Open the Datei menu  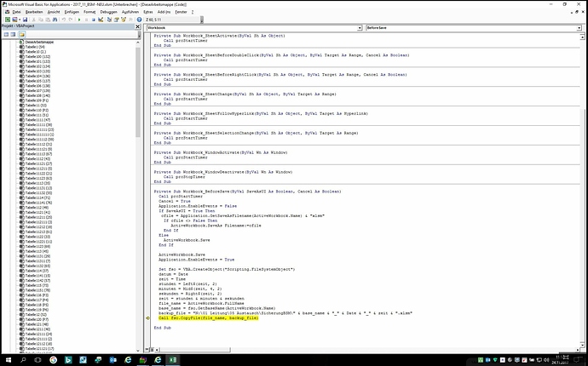coord(16,12)
